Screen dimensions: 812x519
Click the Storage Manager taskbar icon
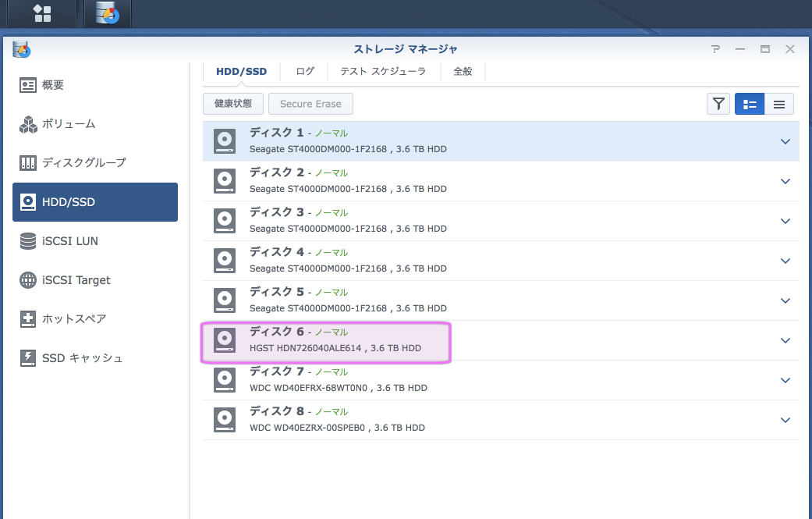107,13
